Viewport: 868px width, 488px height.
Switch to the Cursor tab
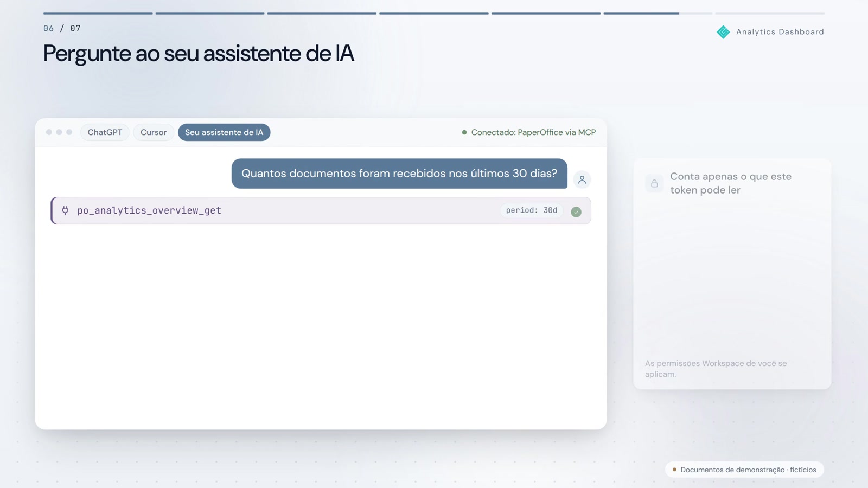(154, 132)
